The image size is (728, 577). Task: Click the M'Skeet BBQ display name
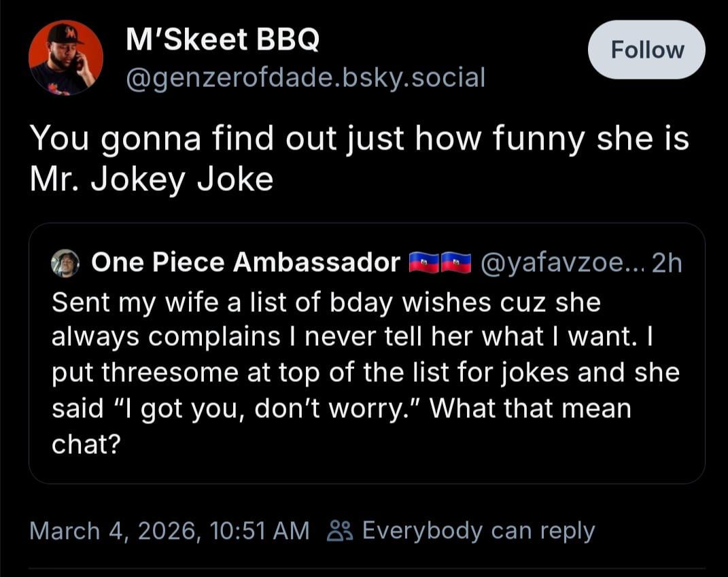pyautogui.click(x=222, y=42)
